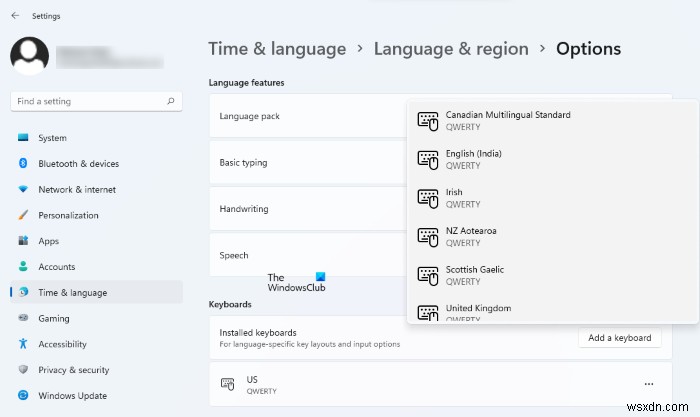
Task: Open Privacy & security settings
Action: pos(73,370)
